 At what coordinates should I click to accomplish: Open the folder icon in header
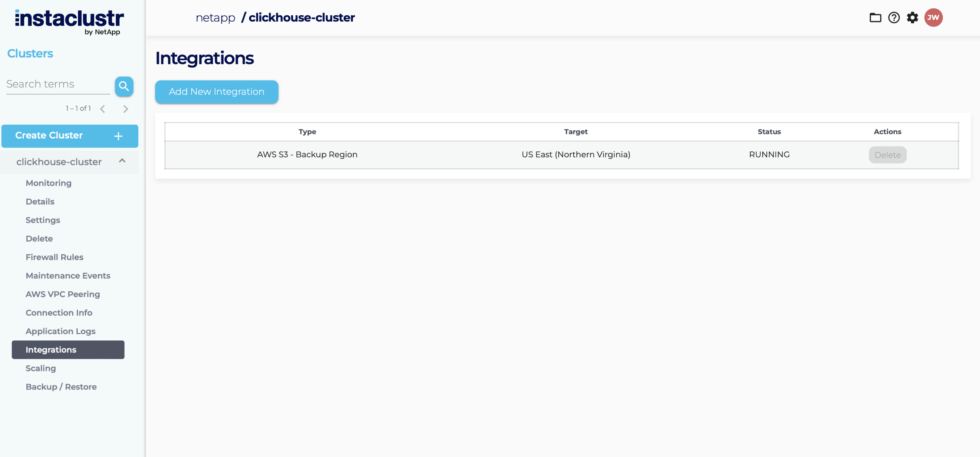pos(875,17)
